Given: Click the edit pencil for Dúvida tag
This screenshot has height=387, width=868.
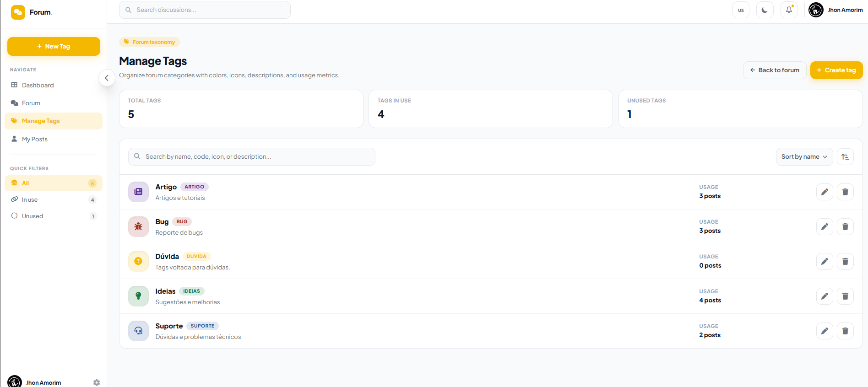Looking at the screenshot, I should 825,261.
